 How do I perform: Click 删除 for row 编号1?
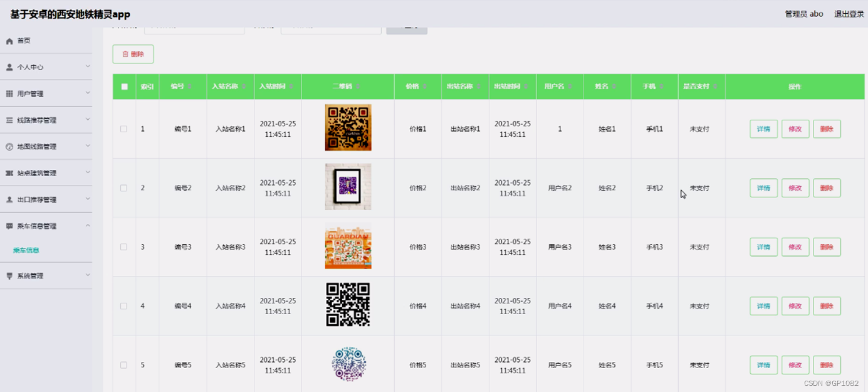point(827,129)
